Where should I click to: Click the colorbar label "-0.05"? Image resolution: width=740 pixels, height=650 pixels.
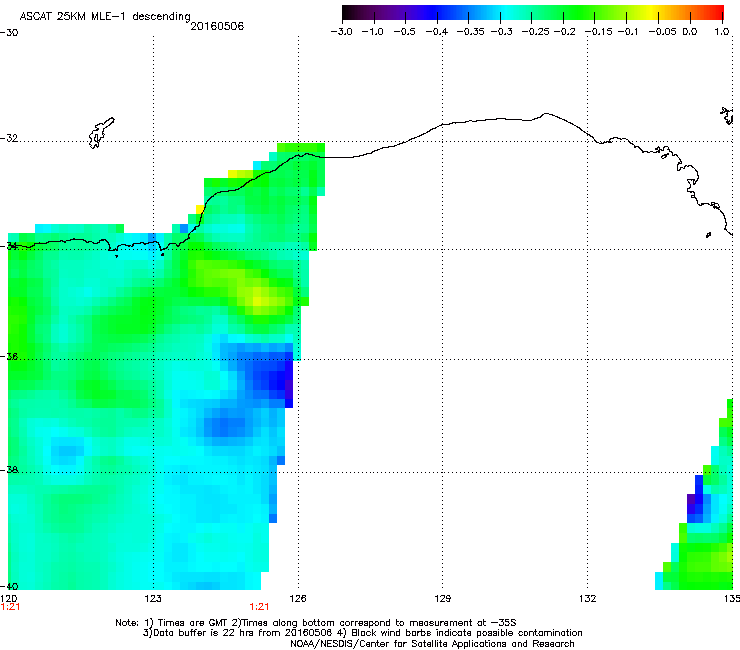coord(663,32)
